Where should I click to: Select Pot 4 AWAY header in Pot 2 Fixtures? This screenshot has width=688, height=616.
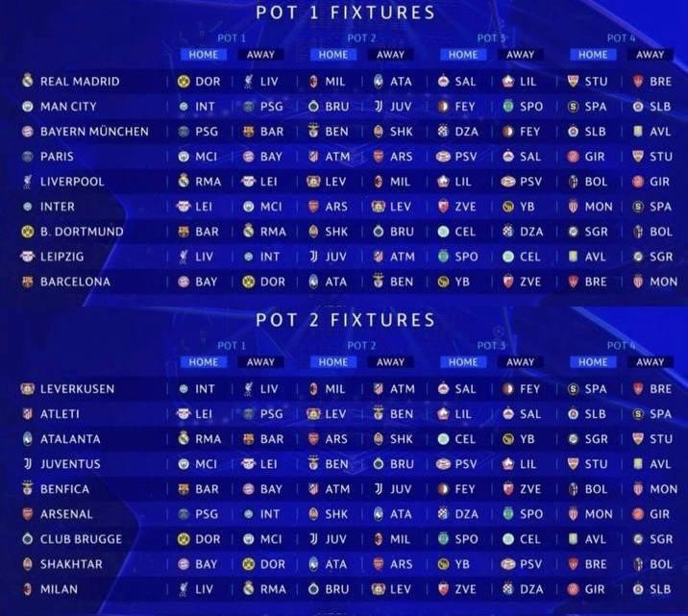coord(650,362)
